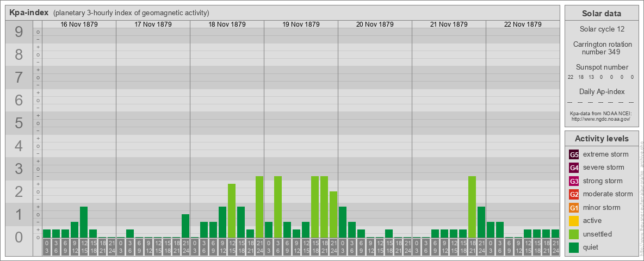Click the G1 minor storm badge
The height and width of the screenshot is (261, 644).
coord(574,208)
